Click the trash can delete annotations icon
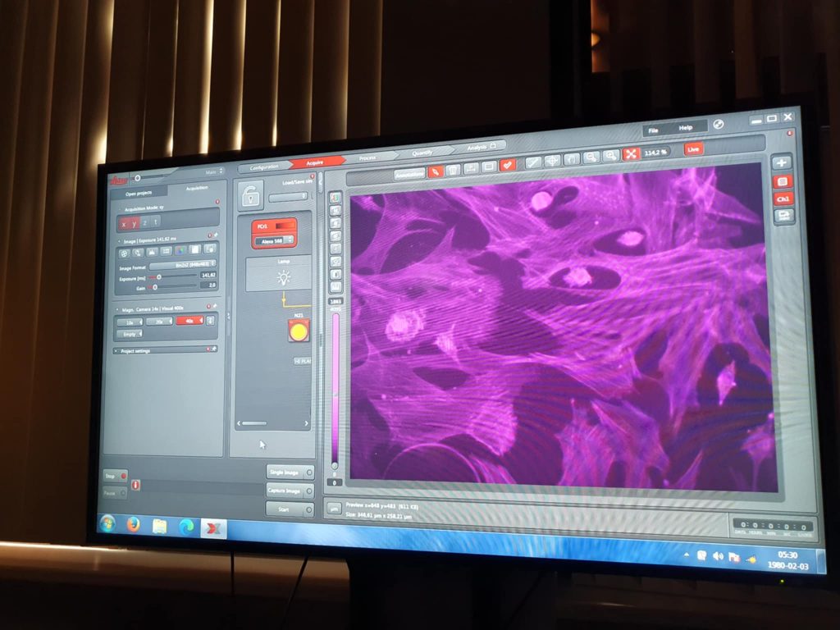Viewport: 840px width, 630px height. pyautogui.click(x=453, y=170)
